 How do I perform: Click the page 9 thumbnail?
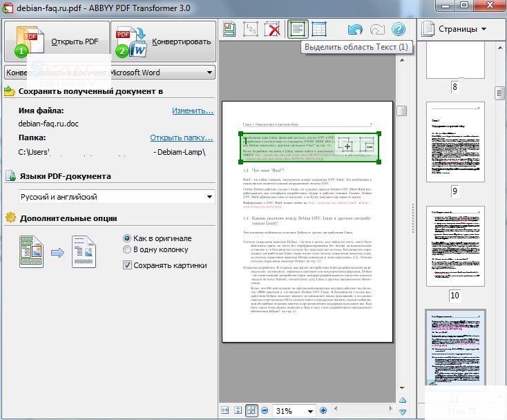coord(455,142)
